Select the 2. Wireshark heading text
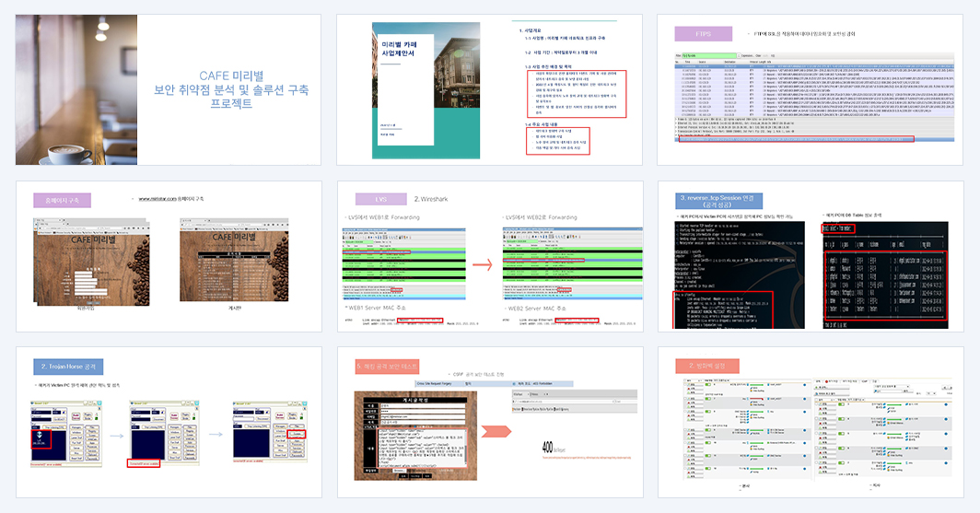 [431, 199]
